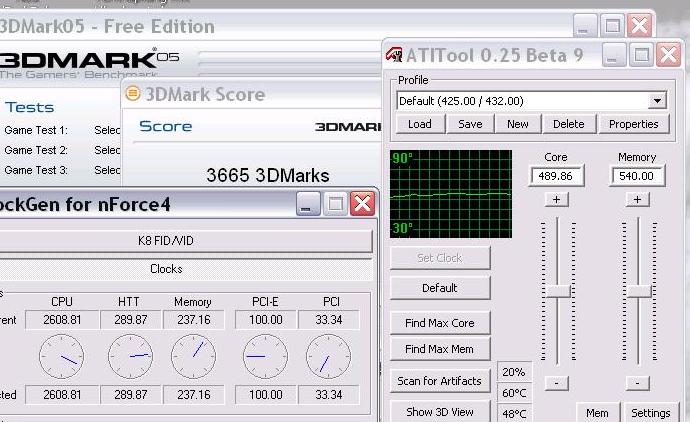Click the 60°C temperature readout
The width and height of the screenshot is (690, 422).
pyautogui.click(x=514, y=393)
